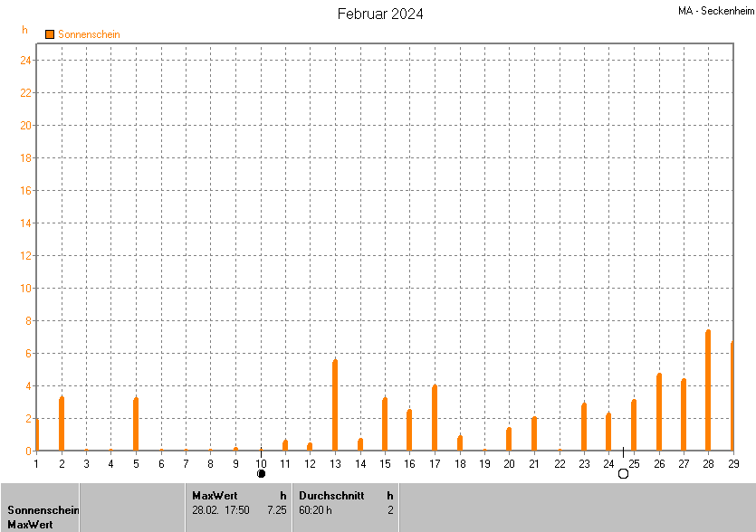Click the bar for day 21
The height and width of the screenshot is (532, 756).
[x=534, y=434]
